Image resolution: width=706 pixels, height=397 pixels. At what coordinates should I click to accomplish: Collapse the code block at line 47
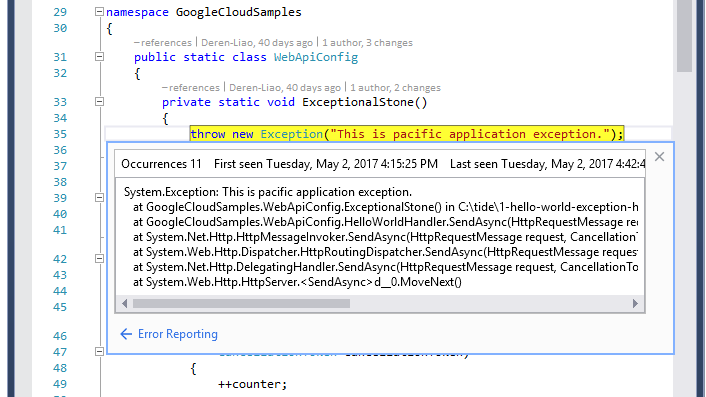[100, 352]
